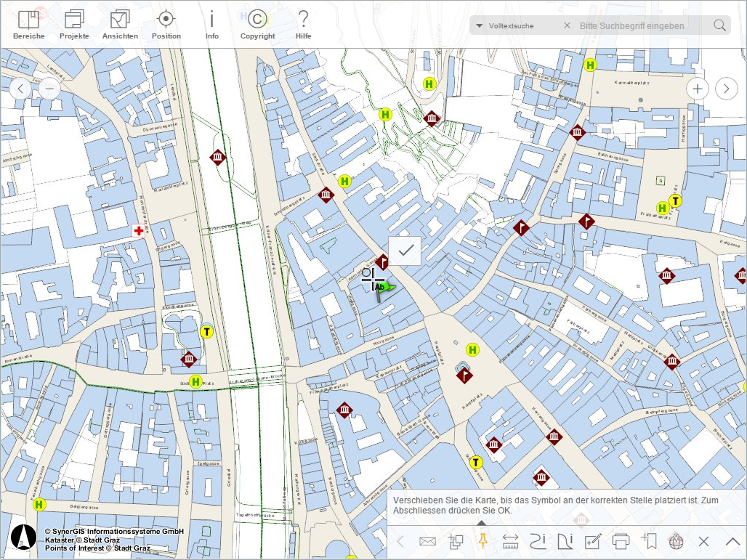Open the Bereiche menu

[x=28, y=20]
